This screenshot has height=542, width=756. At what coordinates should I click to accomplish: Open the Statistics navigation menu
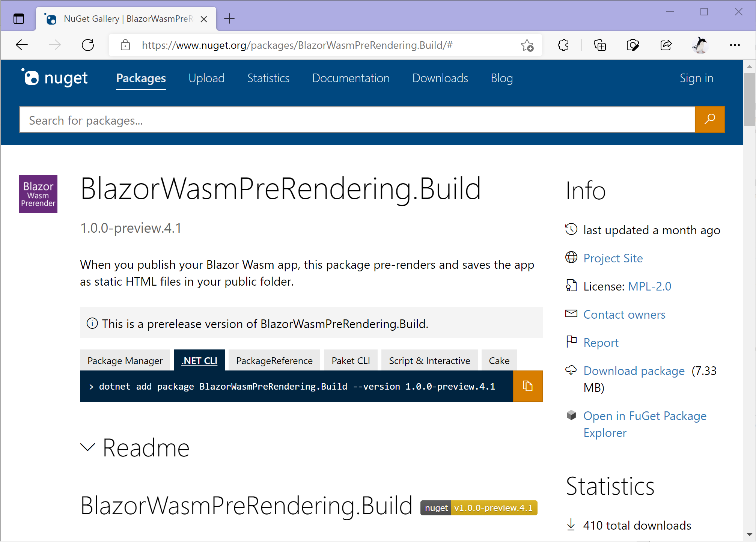pyautogui.click(x=268, y=78)
